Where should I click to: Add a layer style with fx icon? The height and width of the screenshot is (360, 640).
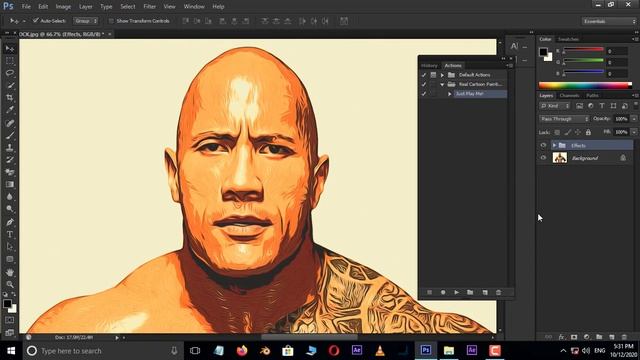coord(561,337)
